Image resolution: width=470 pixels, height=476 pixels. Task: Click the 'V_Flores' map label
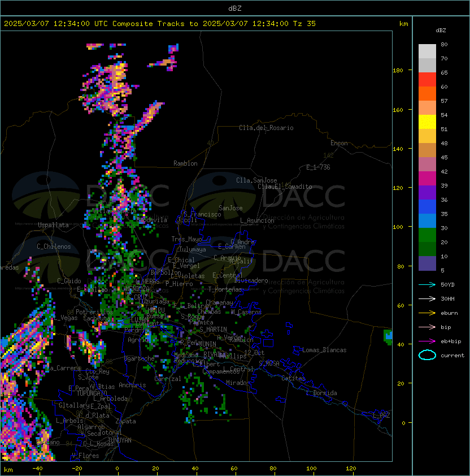pyautogui.click(x=85, y=456)
